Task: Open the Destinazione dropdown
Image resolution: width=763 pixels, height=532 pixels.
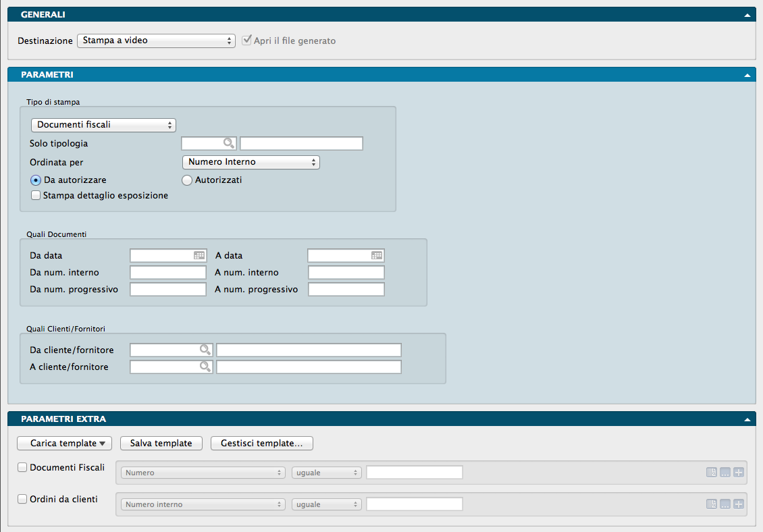Action: point(156,41)
